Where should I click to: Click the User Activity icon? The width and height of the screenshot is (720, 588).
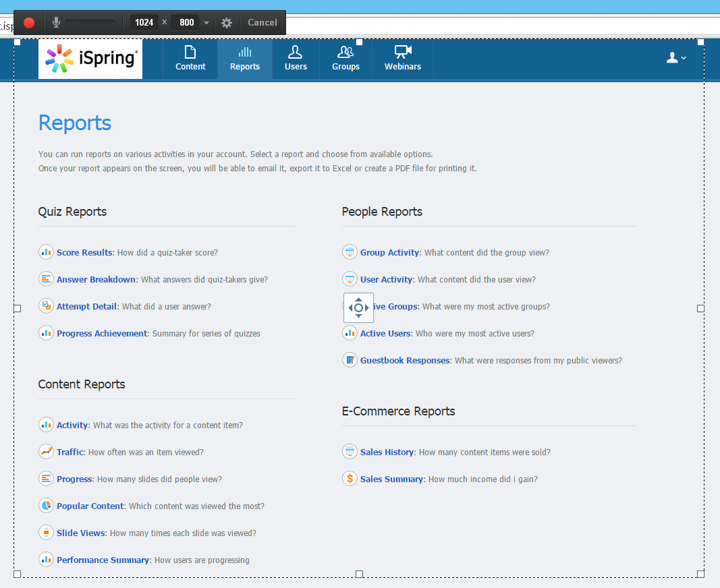(x=350, y=279)
